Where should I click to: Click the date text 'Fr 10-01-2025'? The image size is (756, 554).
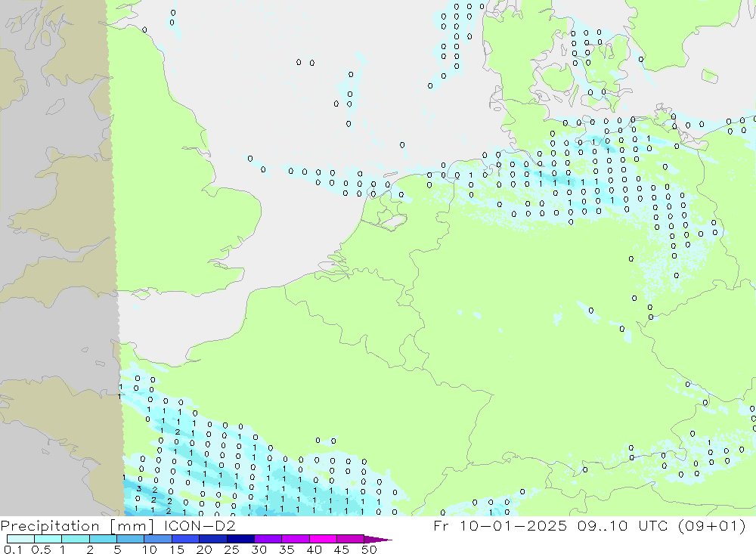pos(500,525)
